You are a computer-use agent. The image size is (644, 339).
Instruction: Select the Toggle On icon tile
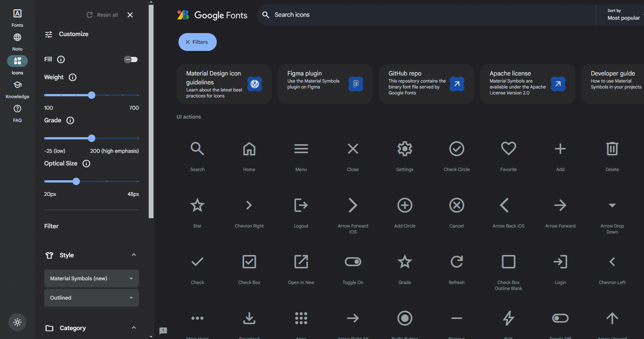click(x=353, y=268)
